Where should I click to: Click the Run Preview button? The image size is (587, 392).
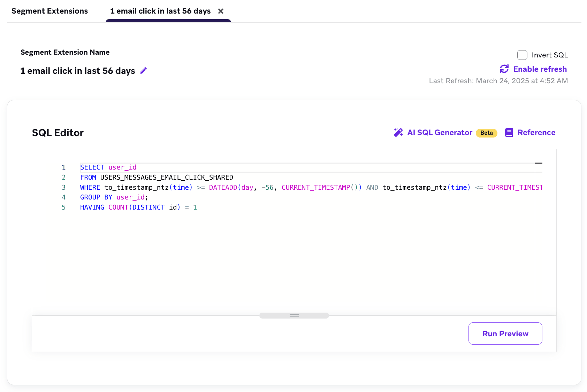[x=505, y=334]
